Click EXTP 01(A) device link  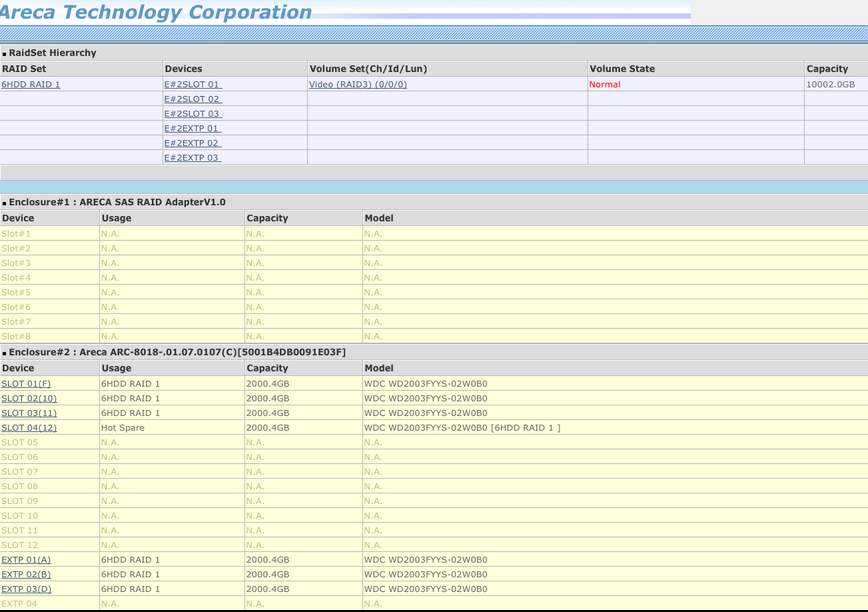(x=26, y=560)
